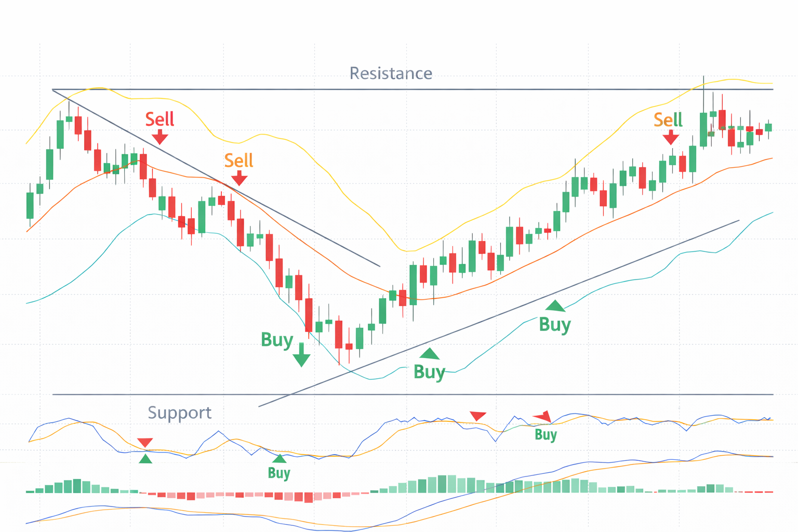
Task: Click the slanted red arrow above the oscillator's right Buy label
Action: pyautogui.click(x=543, y=417)
